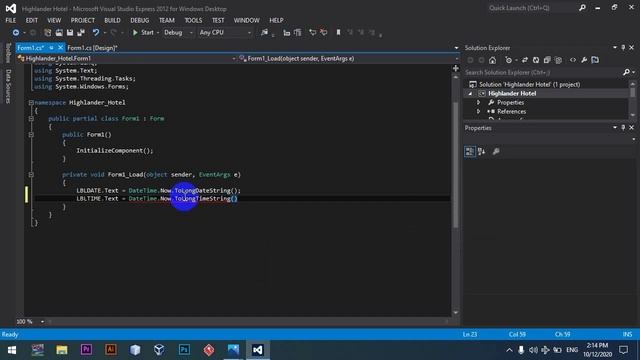
Task: Click the New Project toolbar icon
Action: coord(48,32)
